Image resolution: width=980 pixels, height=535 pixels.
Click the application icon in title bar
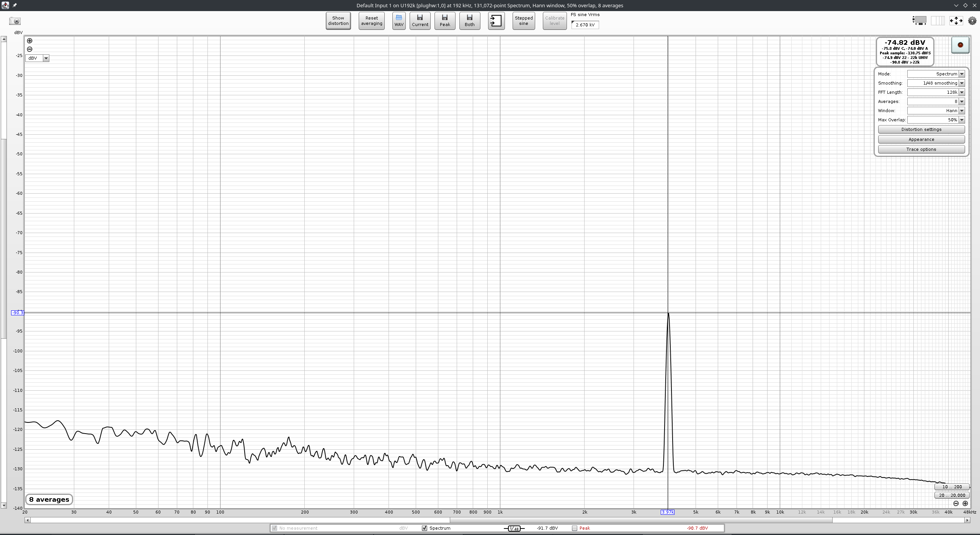click(x=5, y=5)
